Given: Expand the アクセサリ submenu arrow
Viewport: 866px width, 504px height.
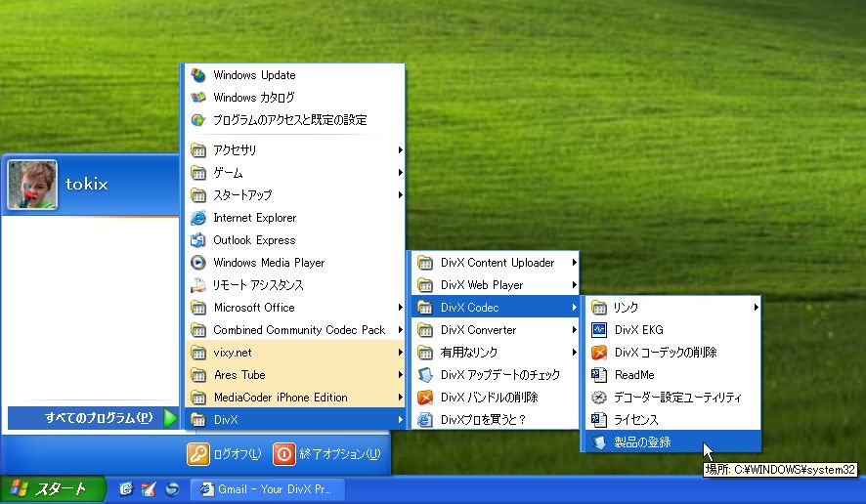Looking at the screenshot, I should coord(400,150).
